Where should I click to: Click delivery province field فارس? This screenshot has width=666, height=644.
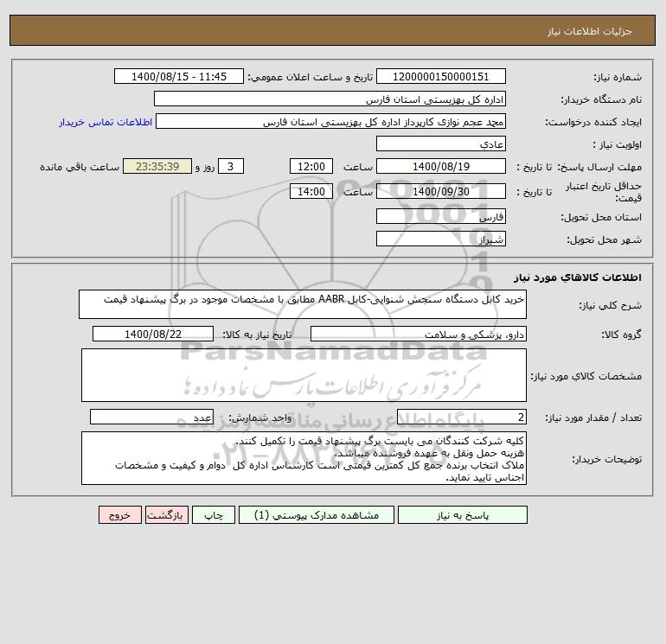[441, 216]
